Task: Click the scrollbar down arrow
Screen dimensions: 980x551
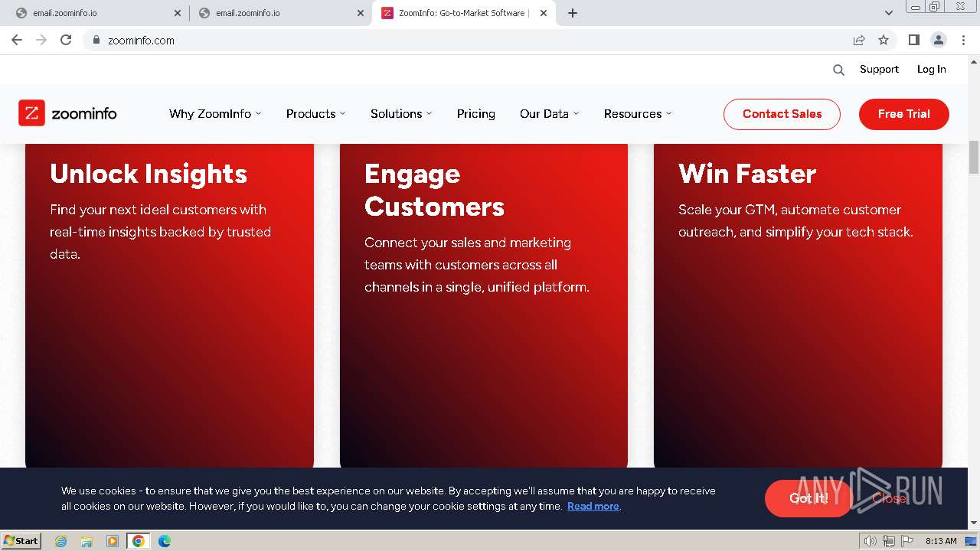Action: [974, 523]
